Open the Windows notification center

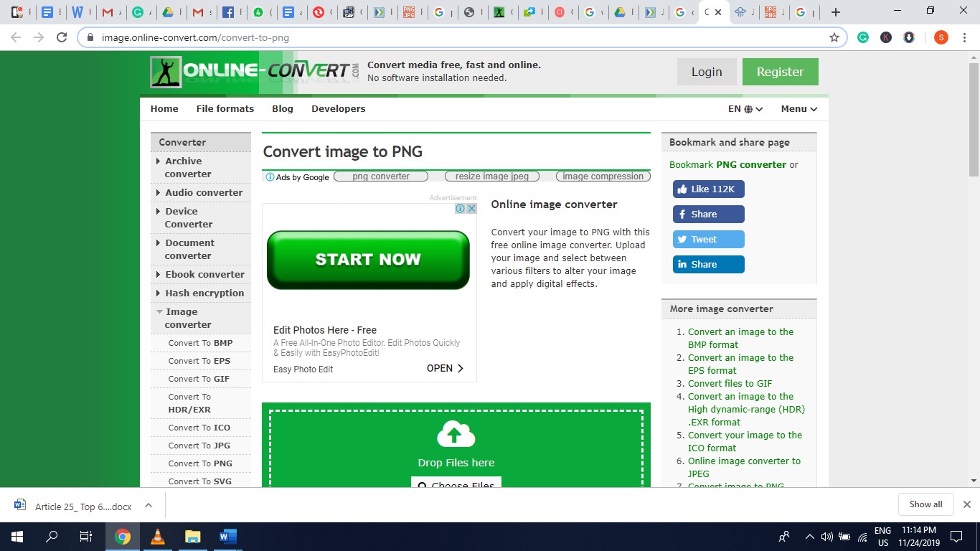(956, 537)
